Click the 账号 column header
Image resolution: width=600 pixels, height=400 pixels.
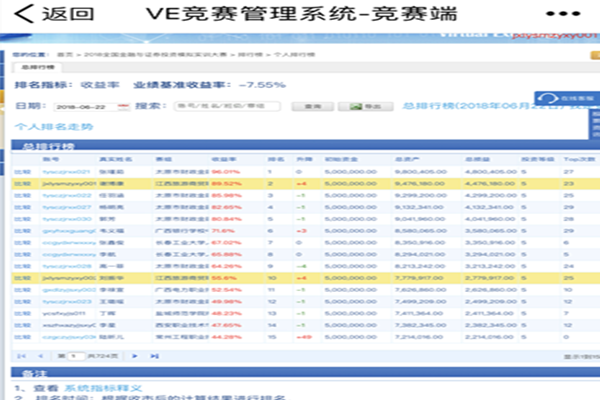pos(51,159)
